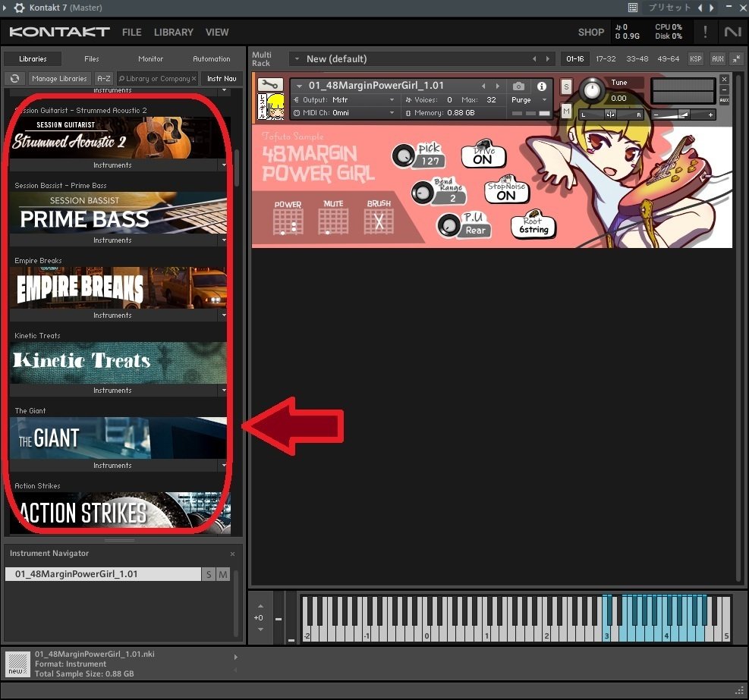Adjust the Tune knob

pyautogui.click(x=592, y=89)
